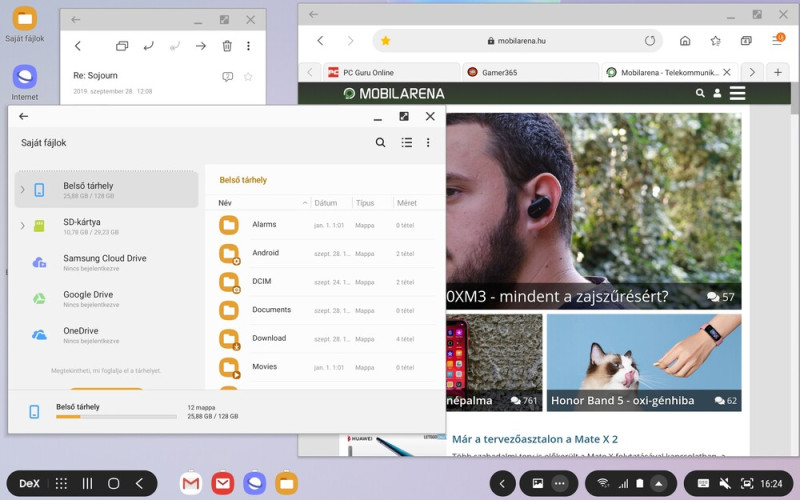The image size is (800, 500).
Task: Select Google Drive in sidebar
Action: (x=106, y=298)
